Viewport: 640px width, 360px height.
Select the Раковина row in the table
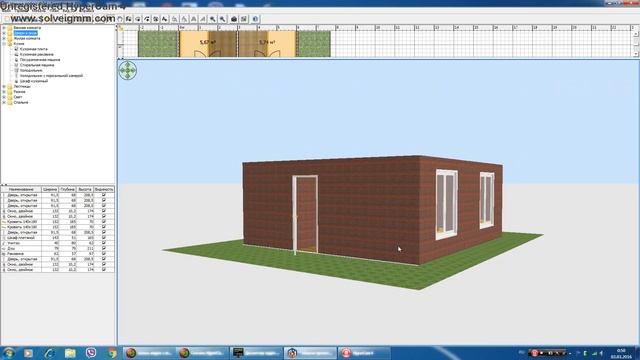click(58, 253)
